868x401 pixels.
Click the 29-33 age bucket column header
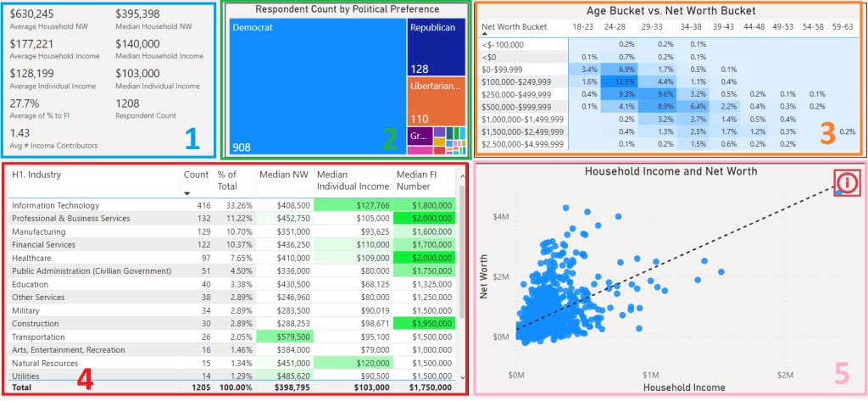651,27
